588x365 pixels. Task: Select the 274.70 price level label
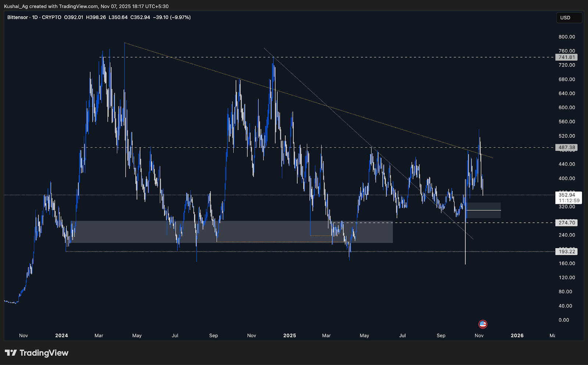click(x=566, y=223)
